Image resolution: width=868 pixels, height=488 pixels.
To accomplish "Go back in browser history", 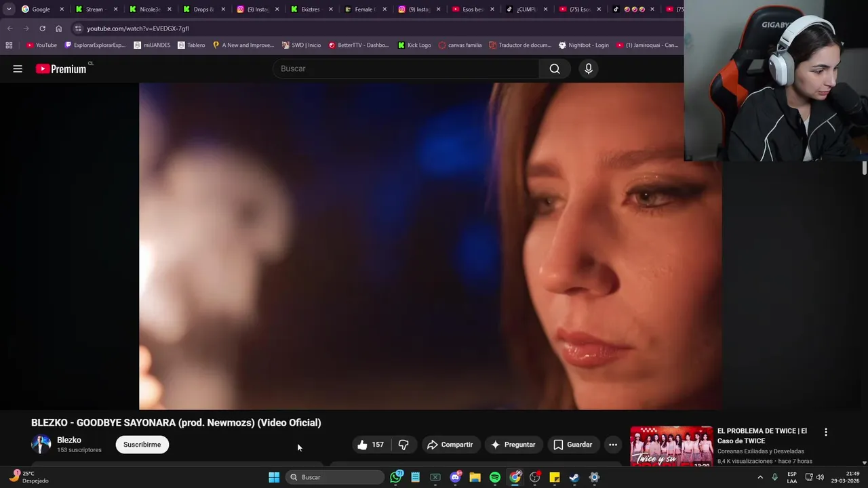I will (9, 28).
